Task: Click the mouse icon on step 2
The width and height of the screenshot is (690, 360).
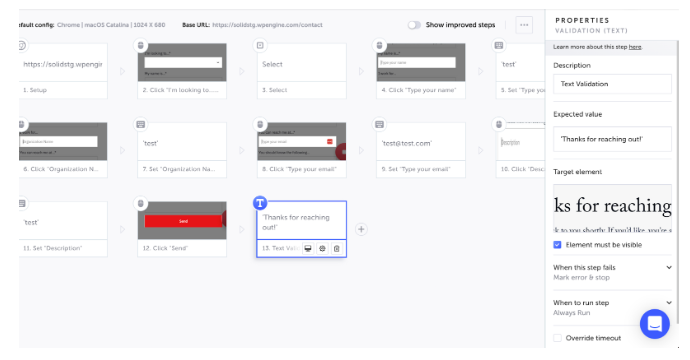Action: 140,45
